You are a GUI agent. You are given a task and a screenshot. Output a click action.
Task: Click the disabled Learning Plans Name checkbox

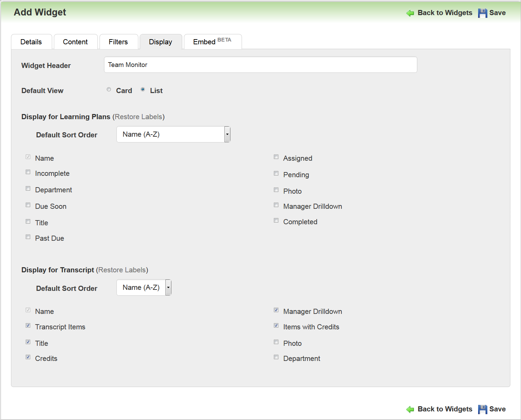pos(28,157)
